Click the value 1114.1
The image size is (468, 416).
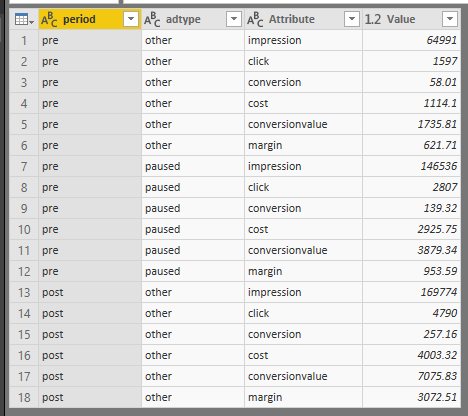coord(440,103)
